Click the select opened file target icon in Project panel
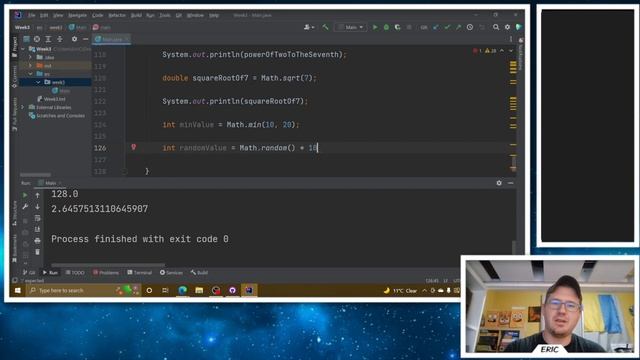The width and height of the screenshot is (640, 360). coord(37,39)
